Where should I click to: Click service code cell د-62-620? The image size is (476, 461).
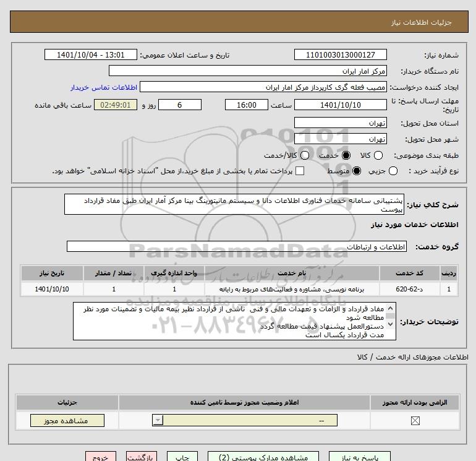click(x=409, y=289)
